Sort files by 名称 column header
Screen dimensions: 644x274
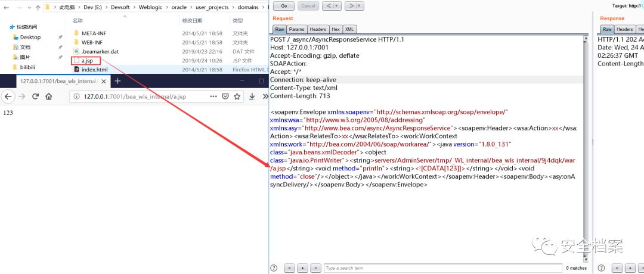[x=79, y=21]
